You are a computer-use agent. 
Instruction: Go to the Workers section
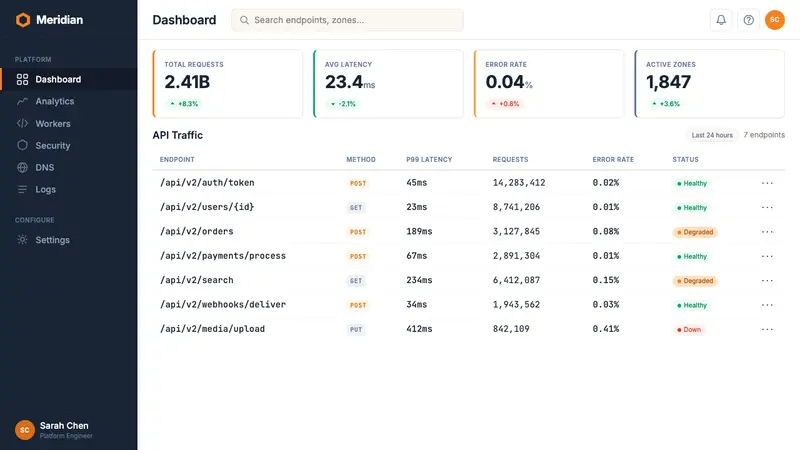point(68,123)
